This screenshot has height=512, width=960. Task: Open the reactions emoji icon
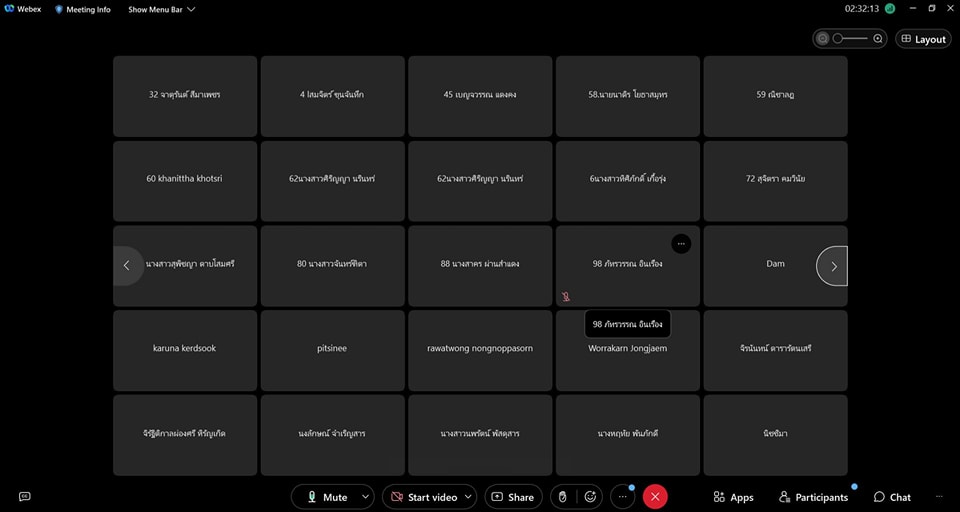click(591, 497)
